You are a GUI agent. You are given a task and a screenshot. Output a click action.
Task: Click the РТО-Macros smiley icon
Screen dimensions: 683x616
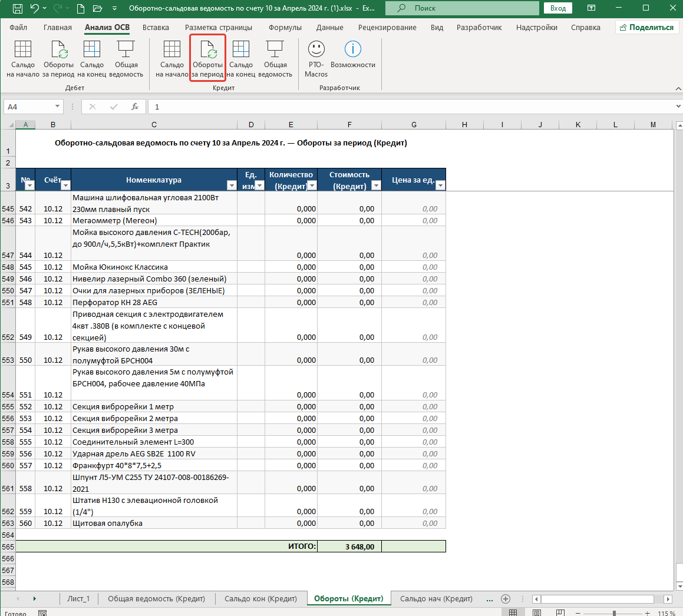[316, 49]
